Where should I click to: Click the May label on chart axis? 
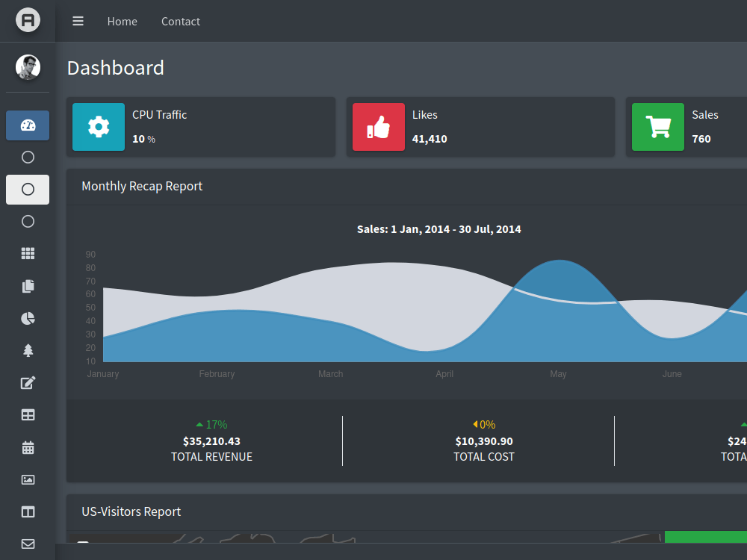click(x=558, y=374)
